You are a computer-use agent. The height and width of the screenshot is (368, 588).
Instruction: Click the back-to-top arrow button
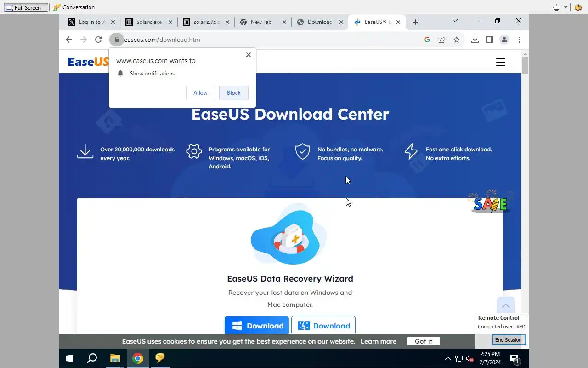506,306
